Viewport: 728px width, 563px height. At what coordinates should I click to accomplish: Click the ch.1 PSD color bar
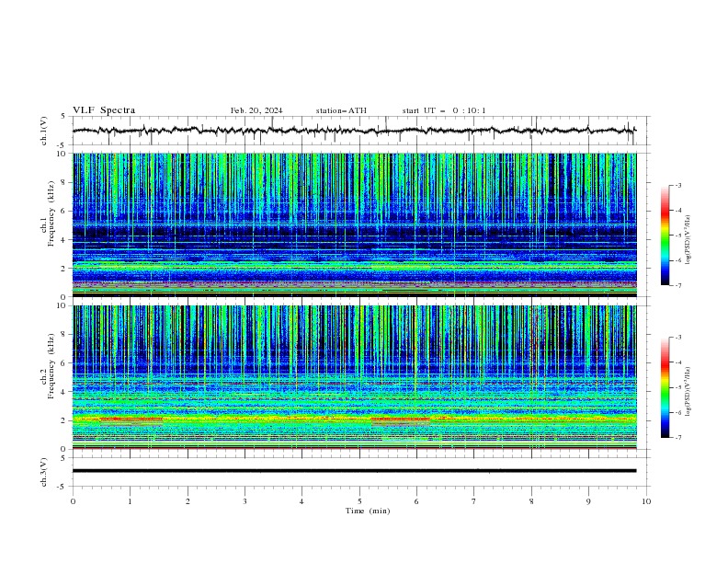(665, 236)
